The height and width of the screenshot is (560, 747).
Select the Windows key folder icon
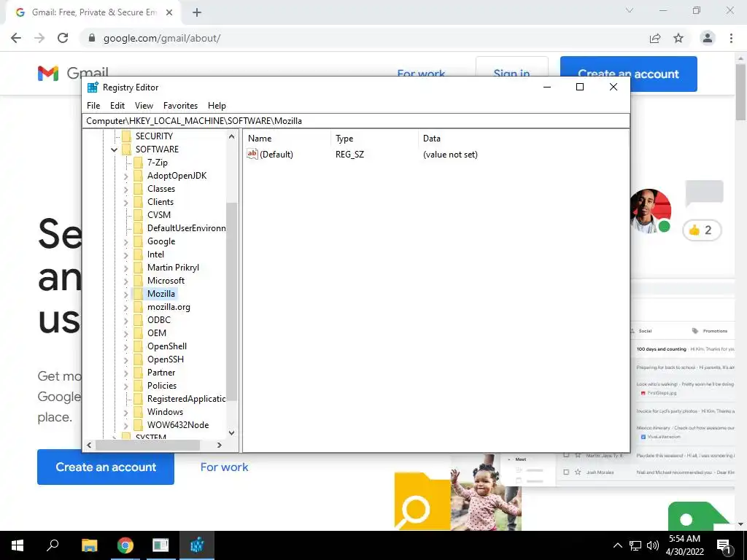[x=138, y=412]
